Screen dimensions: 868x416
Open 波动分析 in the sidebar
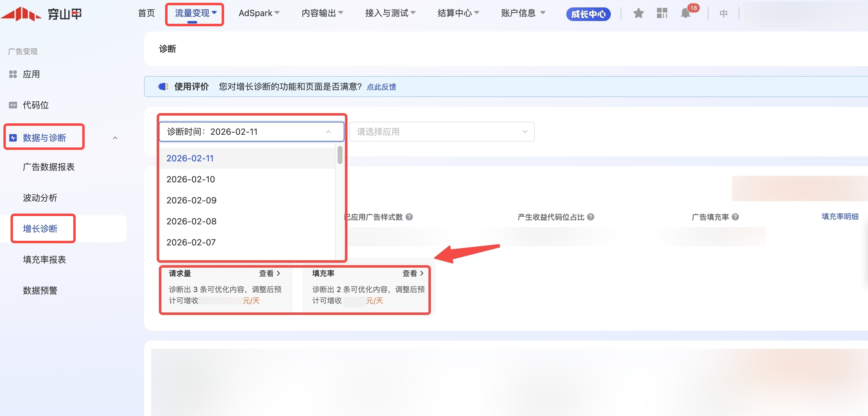[x=40, y=198]
